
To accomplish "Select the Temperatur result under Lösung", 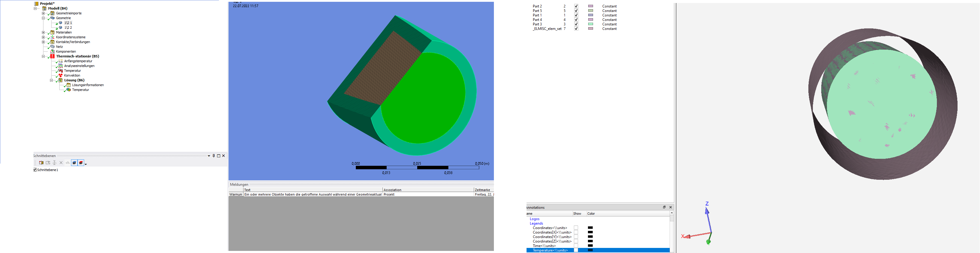I will point(80,90).
